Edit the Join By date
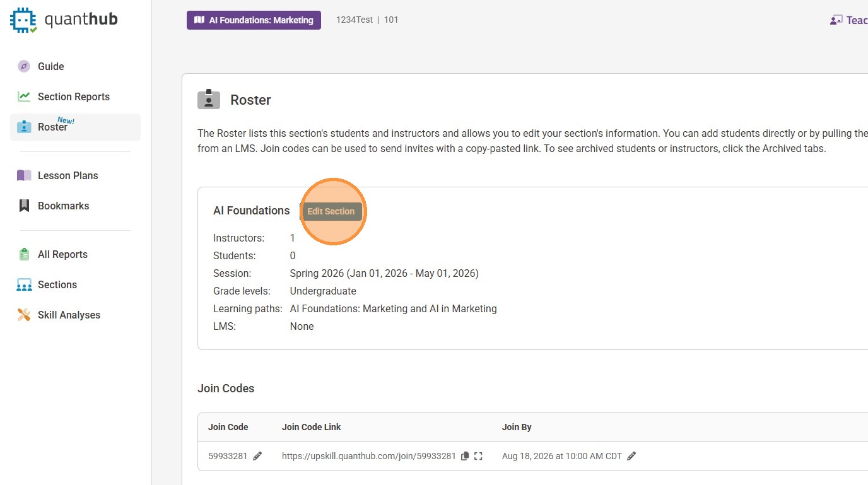The width and height of the screenshot is (868, 485). point(631,456)
